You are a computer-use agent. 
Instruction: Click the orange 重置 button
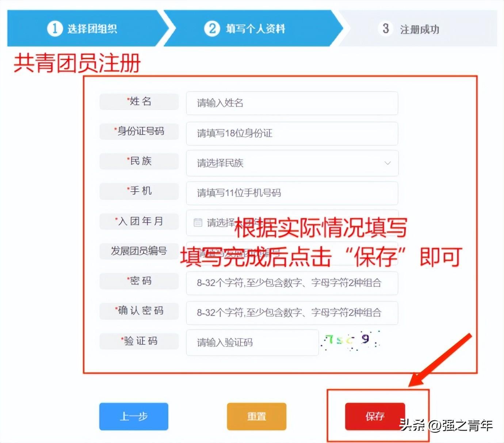(x=256, y=416)
